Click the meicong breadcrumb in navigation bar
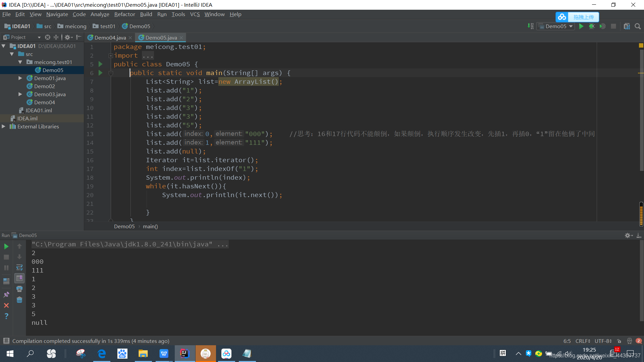This screenshot has width=644, height=362. pyautogui.click(x=72, y=26)
